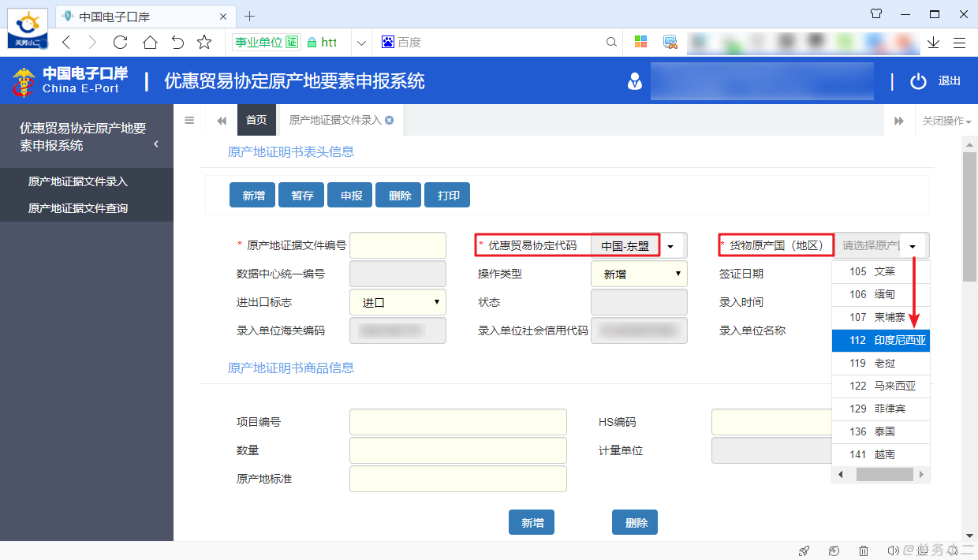Select 107 柬埔寨 from the country list
The height and width of the screenshot is (560, 978).
click(x=881, y=317)
